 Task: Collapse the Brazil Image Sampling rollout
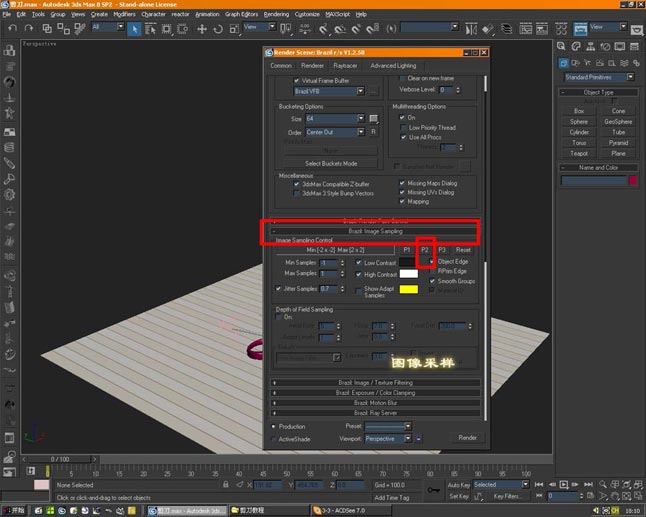(375, 231)
